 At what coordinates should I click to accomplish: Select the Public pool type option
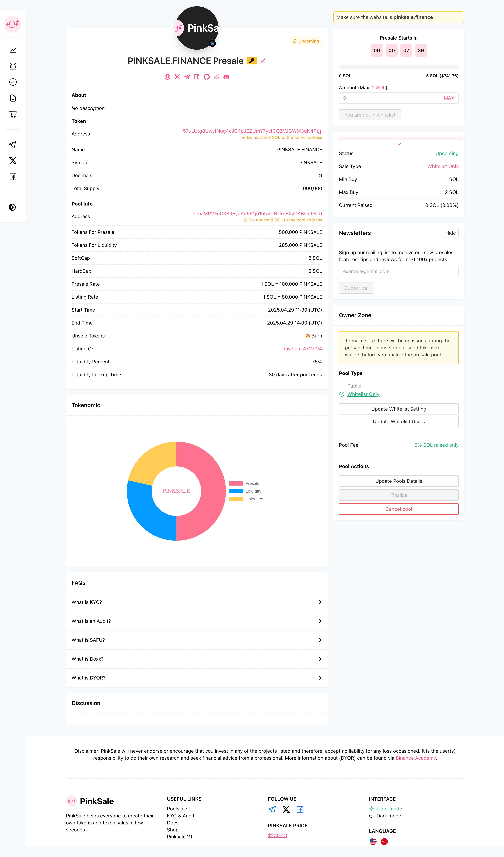pos(354,386)
